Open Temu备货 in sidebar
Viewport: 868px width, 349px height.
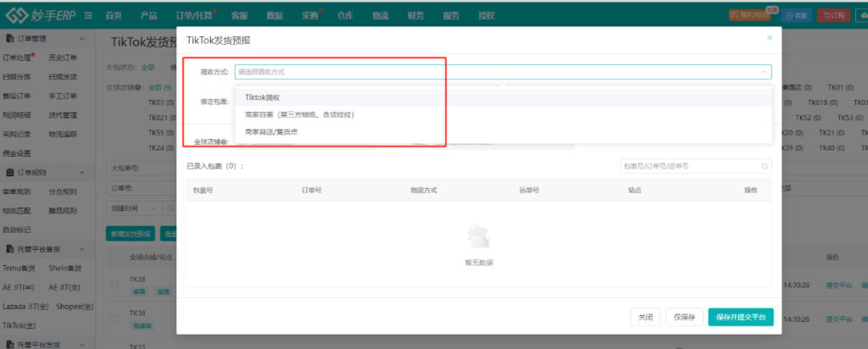19,269
